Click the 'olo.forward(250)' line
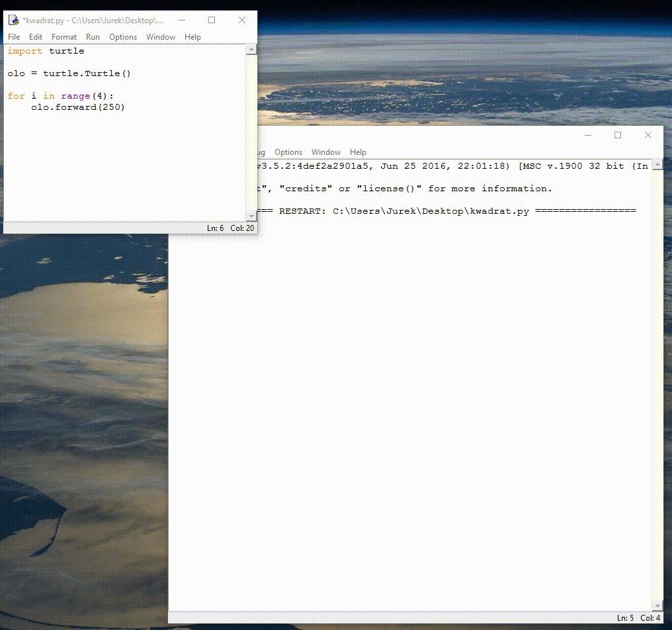 [x=78, y=107]
